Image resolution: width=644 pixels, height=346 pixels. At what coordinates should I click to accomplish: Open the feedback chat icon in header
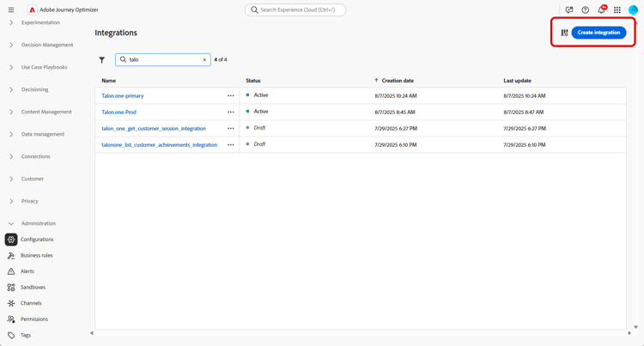click(x=569, y=9)
